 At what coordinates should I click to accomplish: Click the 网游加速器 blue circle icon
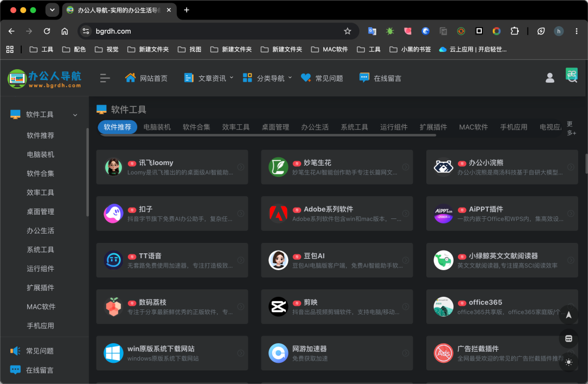point(278,353)
